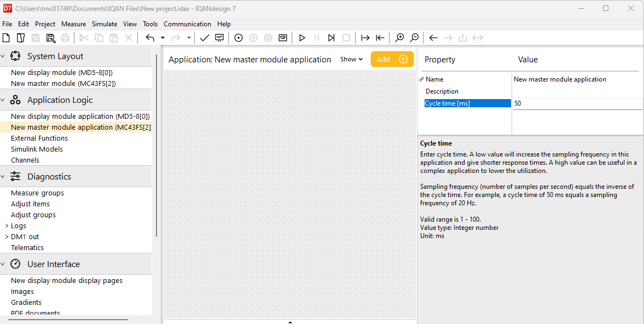
Task: Click the Navigate back arrow icon
Action: 433,38
